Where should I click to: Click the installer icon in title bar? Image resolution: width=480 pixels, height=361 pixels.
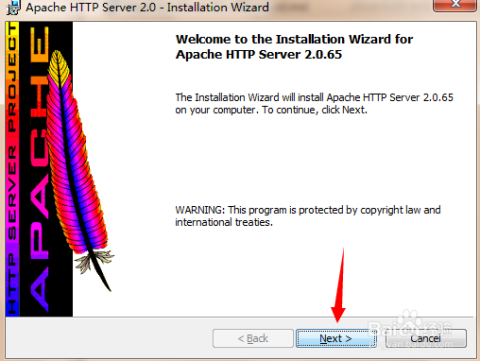coord(13,7)
